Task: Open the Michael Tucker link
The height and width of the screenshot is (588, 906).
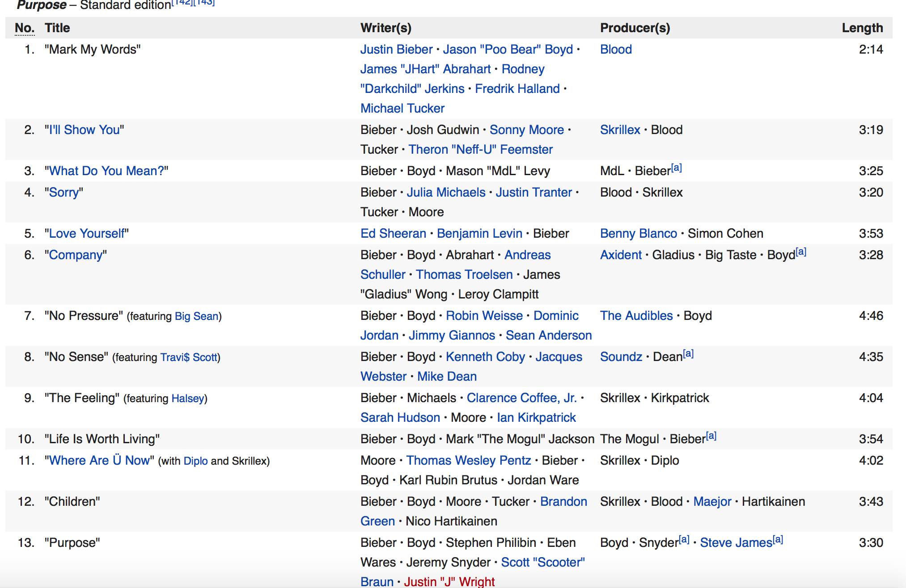Action: (x=402, y=109)
